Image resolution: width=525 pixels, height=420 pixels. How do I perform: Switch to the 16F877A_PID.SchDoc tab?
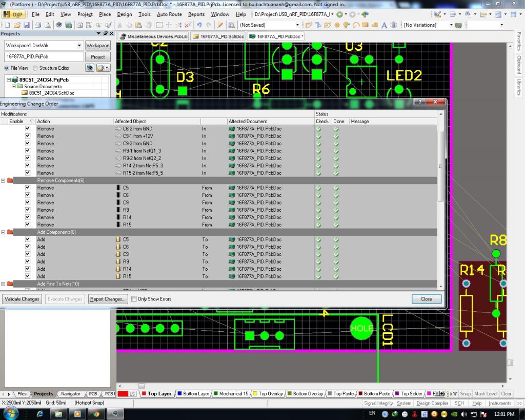pos(218,36)
